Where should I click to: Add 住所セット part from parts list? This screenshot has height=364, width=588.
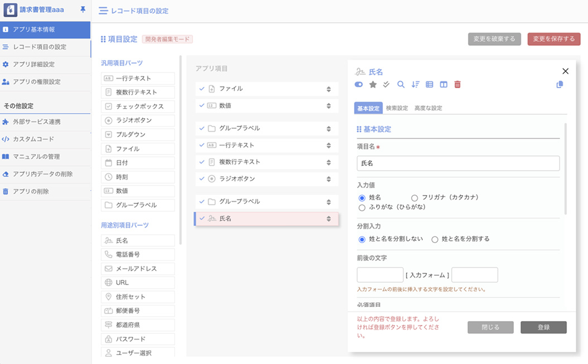(138, 297)
